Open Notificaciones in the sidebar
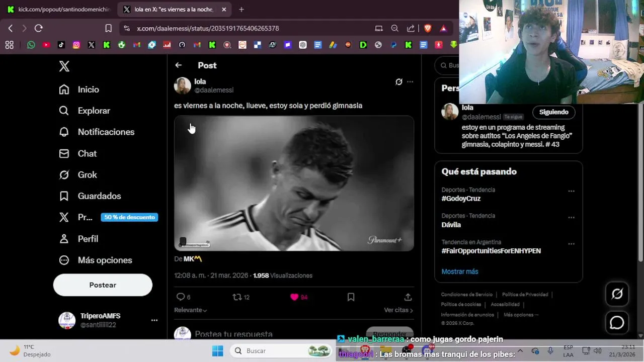This screenshot has height=362, width=644. [x=97, y=132]
